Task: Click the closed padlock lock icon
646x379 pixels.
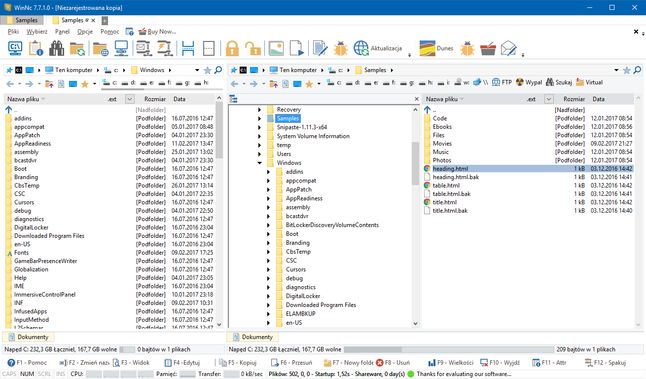Action: point(232,48)
